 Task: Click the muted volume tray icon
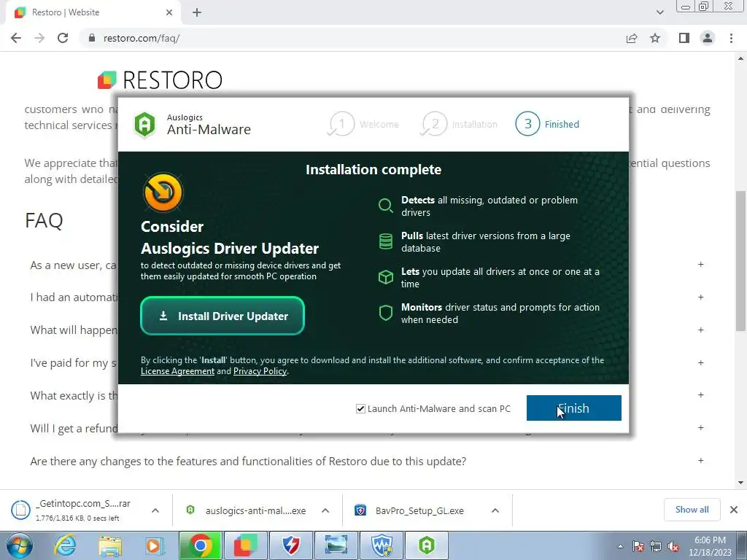[673, 546]
